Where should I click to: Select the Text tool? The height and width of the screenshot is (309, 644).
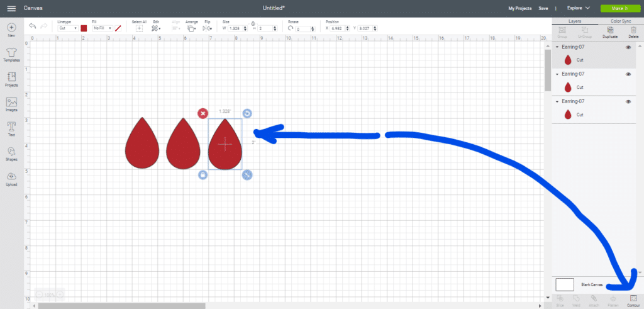coord(11,128)
